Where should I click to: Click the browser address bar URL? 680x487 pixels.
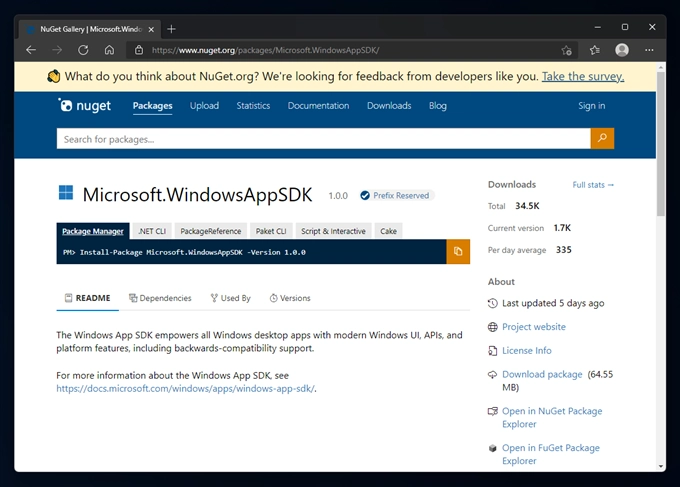(x=265, y=50)
